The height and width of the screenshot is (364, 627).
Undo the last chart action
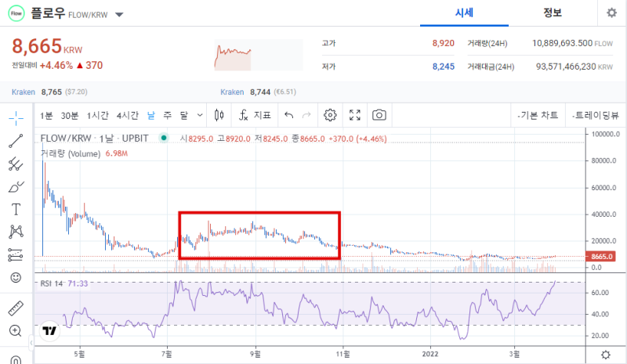tap(288, 116)
